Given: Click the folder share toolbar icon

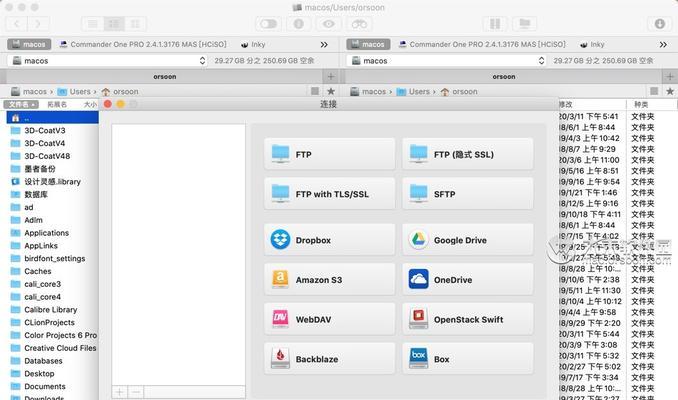Looking at the screenshot, I should (524, 24).
